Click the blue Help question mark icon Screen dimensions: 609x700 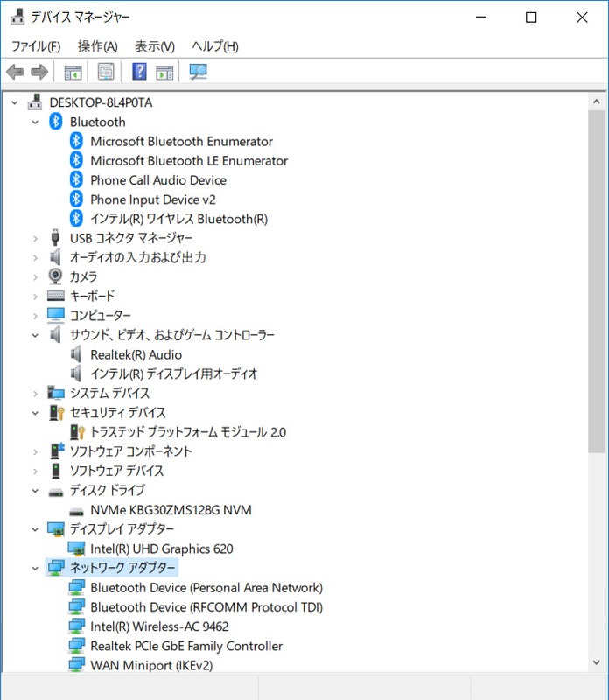(139, 72)
